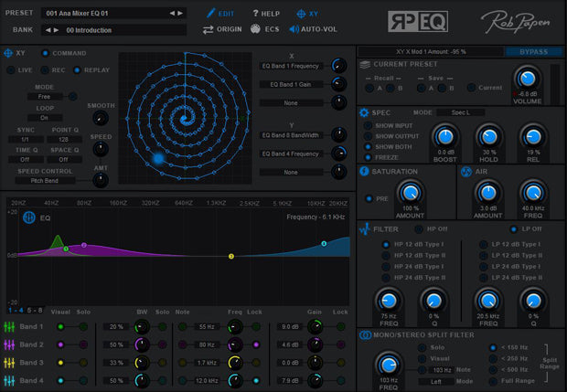Open the SYNC 1/1 dropdown
Viewport: 567px width, 392px height.
coord(26,140)
